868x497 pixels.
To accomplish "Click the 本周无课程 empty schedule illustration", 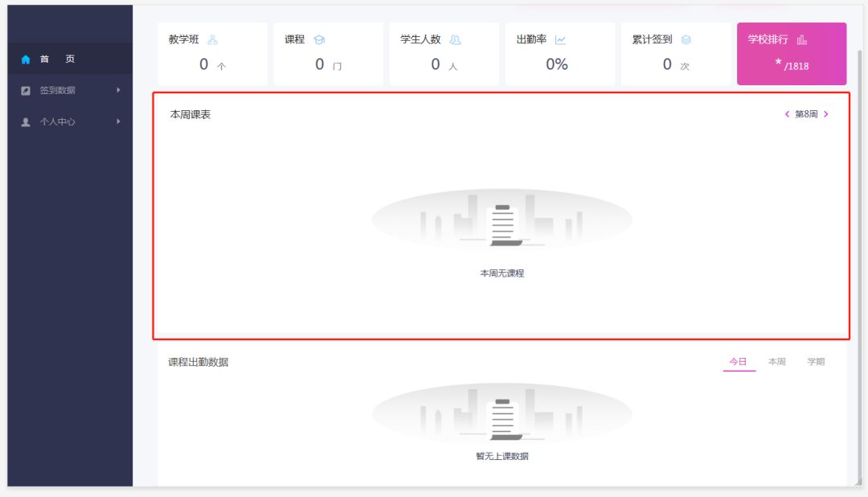I will click(x=502, y=220).
